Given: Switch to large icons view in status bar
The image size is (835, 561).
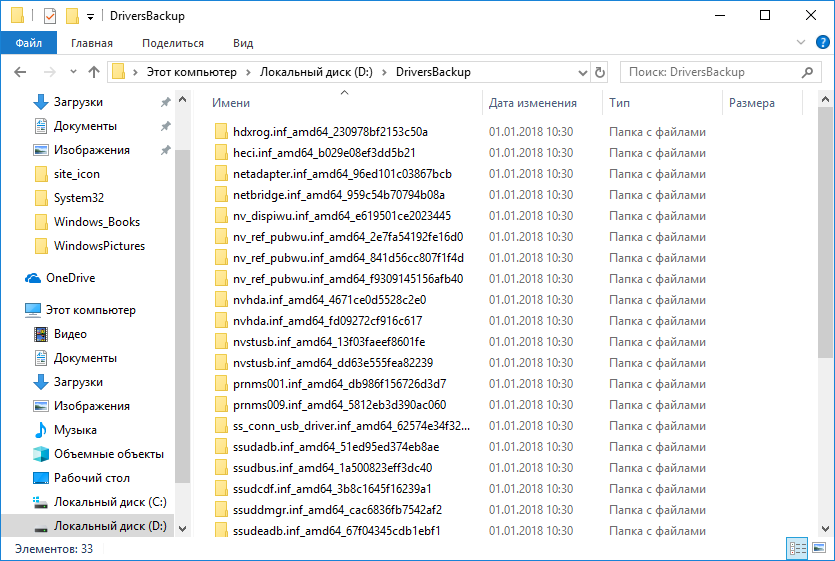Looking at the screenshot, I should pos(818,548).
